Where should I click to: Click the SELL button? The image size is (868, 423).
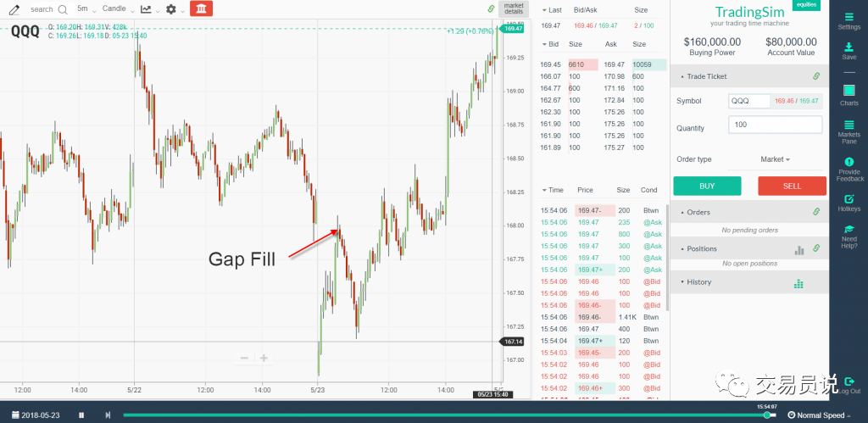793,186
